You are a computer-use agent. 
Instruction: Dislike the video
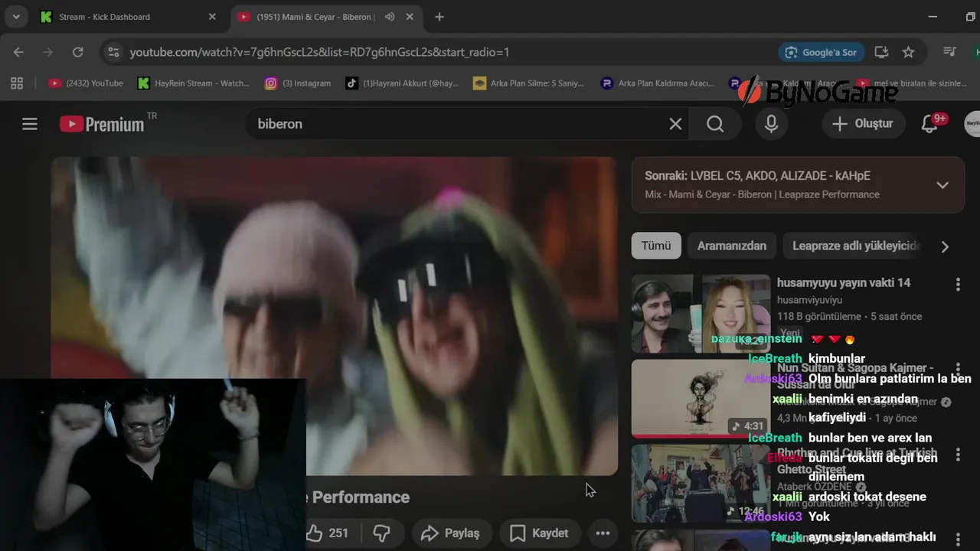click(x=382, y=533)
